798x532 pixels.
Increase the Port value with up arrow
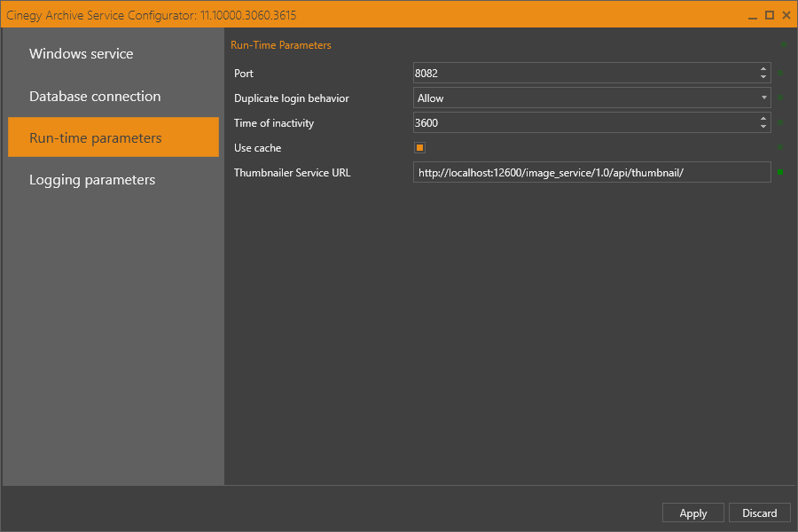763,69
